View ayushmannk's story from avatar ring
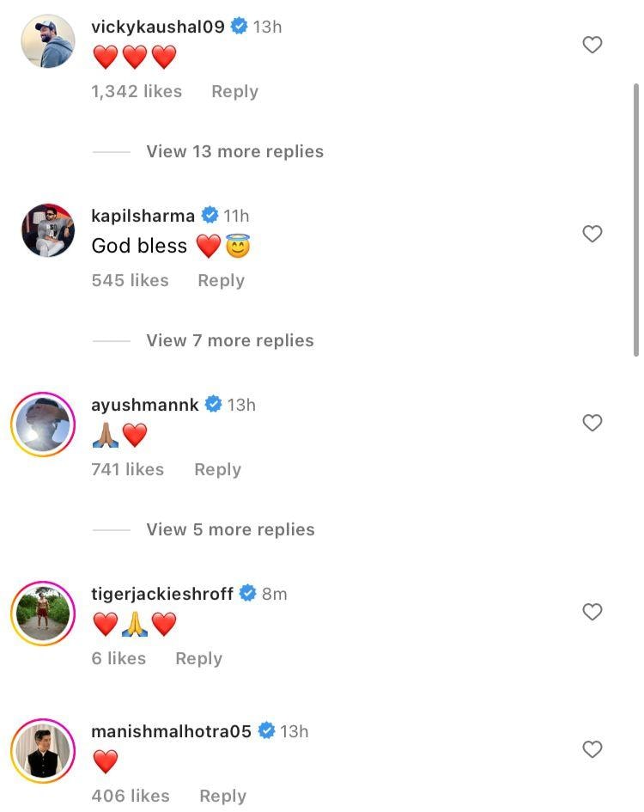Screen dimensions: 644x812 pos(43,424)
